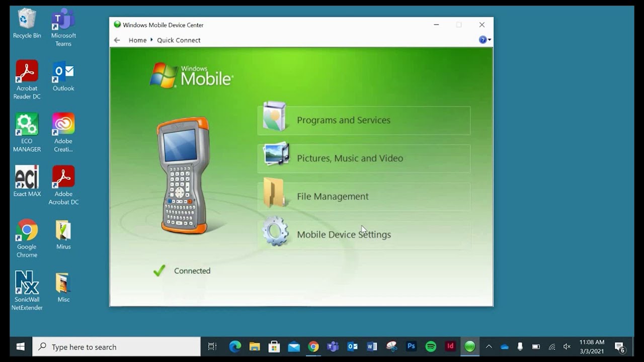The image size is (644, 362).
Task: Click the taskbar search box
Action: coord(117,347)
